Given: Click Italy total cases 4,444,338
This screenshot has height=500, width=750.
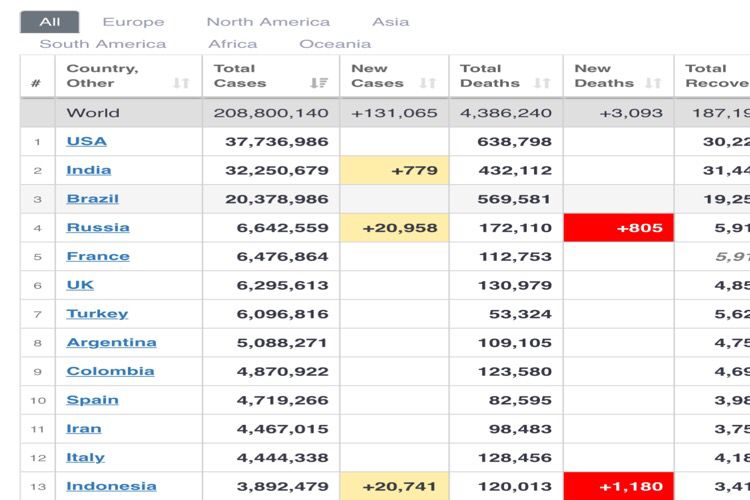Looking at the screenshot, I should [283, 457].
